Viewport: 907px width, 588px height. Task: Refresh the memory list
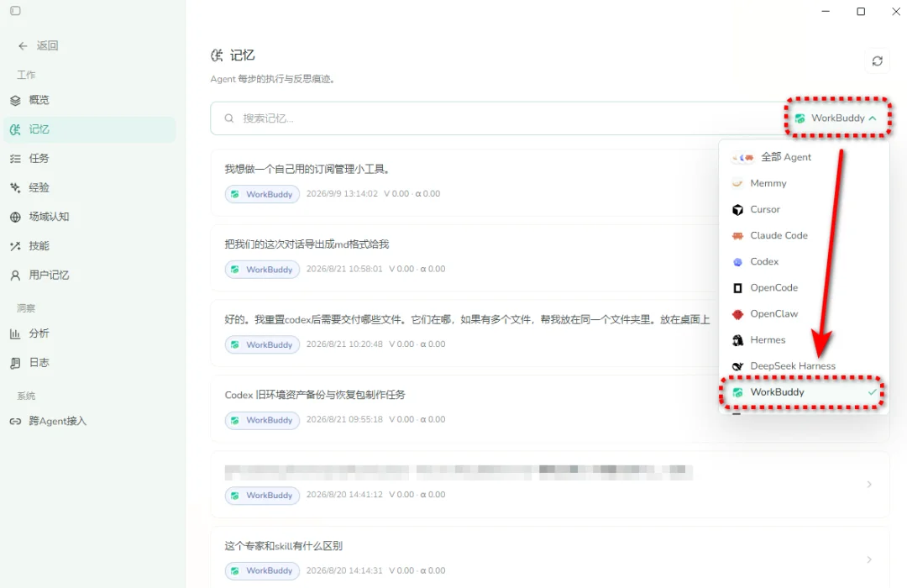[877, 60]
